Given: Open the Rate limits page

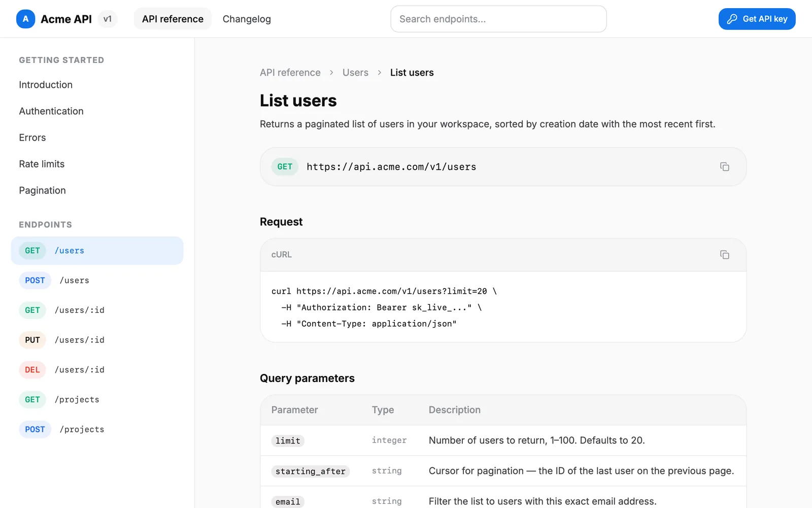Looking at the screenshot, I should point(42,164).
